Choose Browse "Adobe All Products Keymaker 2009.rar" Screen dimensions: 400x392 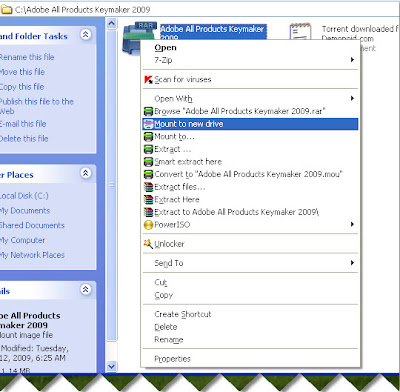click(x=250, y=111)
